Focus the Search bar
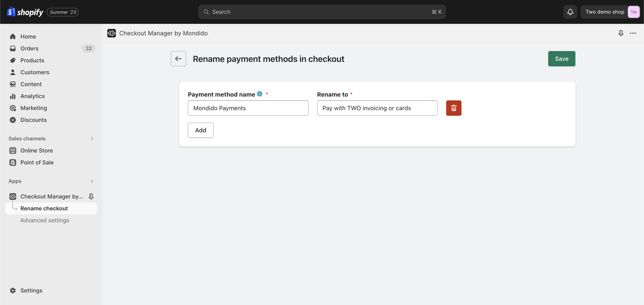This screenshot has height=305, width=644. pyautogui.click(x=322, y=12)
